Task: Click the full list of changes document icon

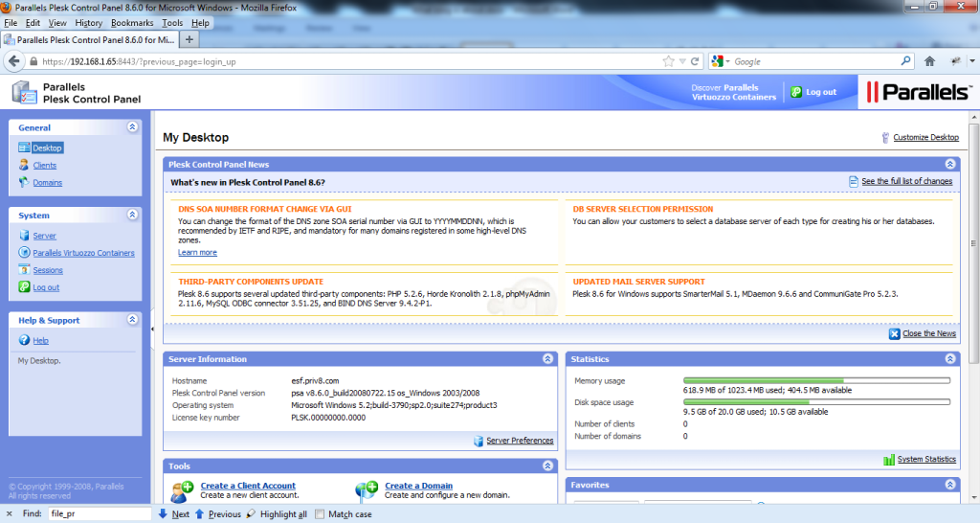Action: tap(853, 181)
